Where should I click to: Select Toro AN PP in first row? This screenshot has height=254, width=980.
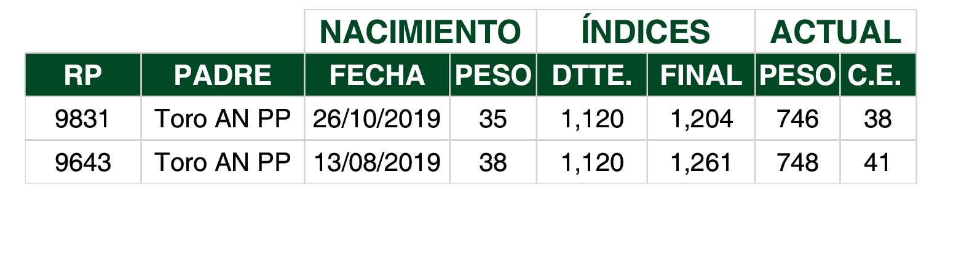pos(223,119)
